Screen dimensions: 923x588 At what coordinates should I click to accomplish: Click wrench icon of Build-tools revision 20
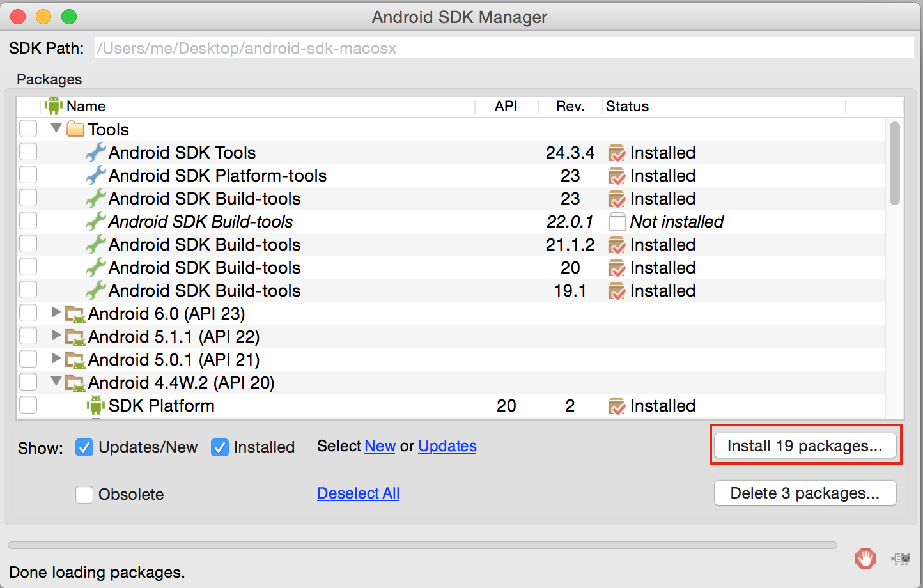coord(95,267)
